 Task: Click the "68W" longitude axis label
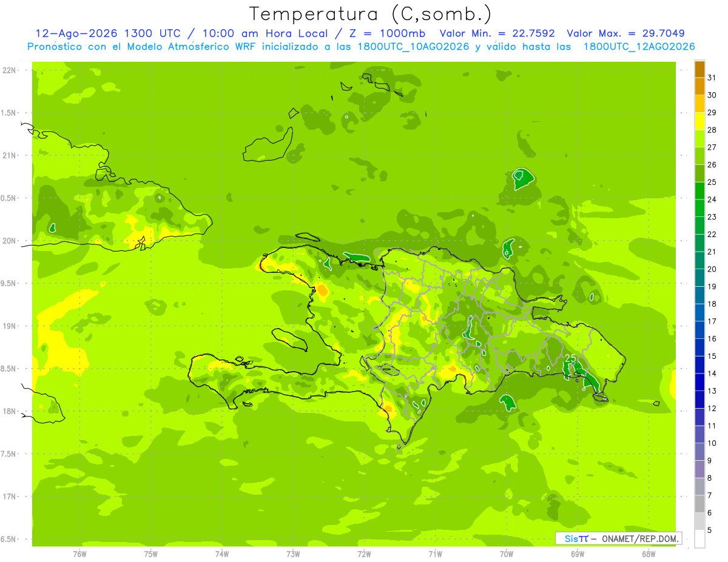649,554
